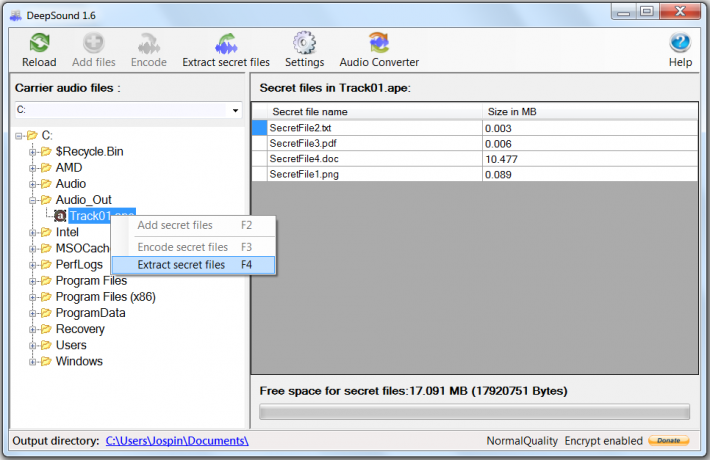Image resolution: width=710 pixels, height=460 pixels.
Task: Click the $Recycle.Bin folder icon
Action: coord(46,152)
